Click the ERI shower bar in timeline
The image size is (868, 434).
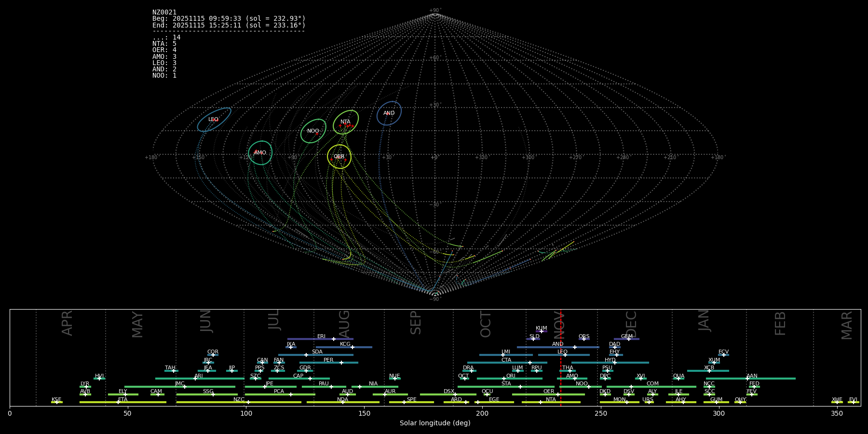coord(320,339)
